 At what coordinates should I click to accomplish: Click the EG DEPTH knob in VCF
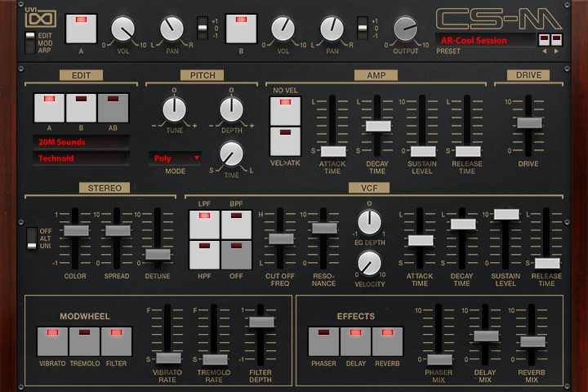click(369, 220)
